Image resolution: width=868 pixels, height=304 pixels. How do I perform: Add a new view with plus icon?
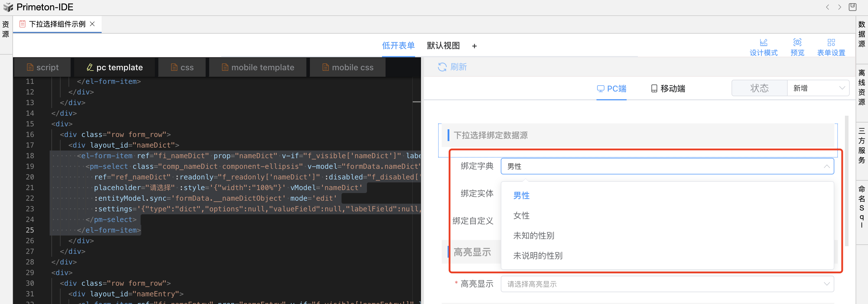pos(474,46)
